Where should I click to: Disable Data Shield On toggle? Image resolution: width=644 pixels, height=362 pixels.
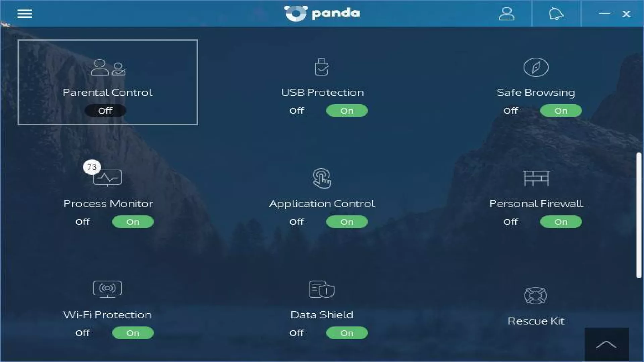pos(347,333)
